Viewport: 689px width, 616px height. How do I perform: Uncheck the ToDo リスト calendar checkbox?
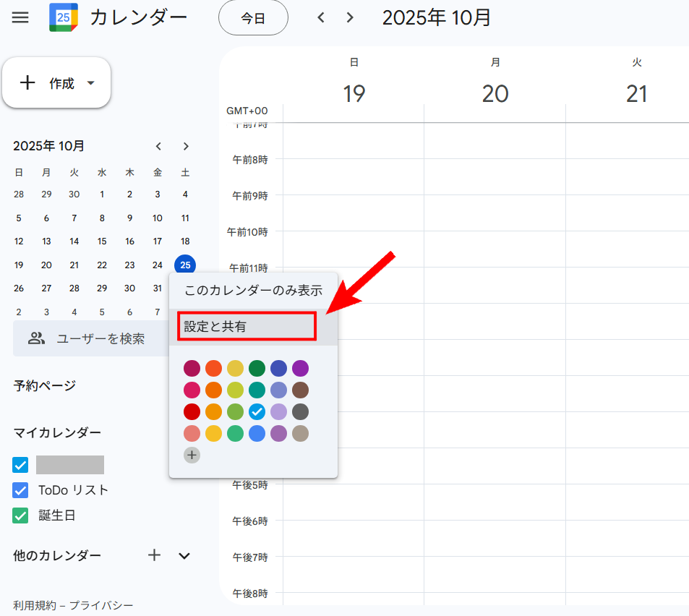(21, 490)
